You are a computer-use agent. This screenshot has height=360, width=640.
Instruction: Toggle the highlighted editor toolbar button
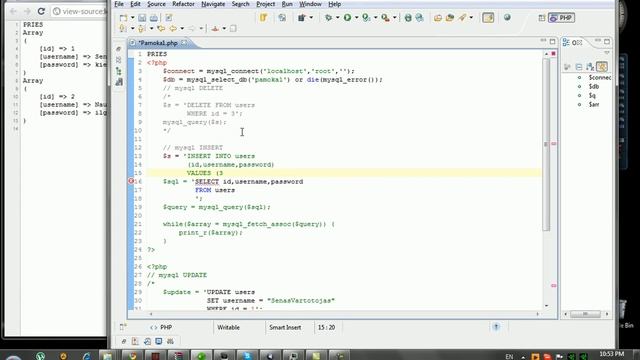tap(488, 18)
